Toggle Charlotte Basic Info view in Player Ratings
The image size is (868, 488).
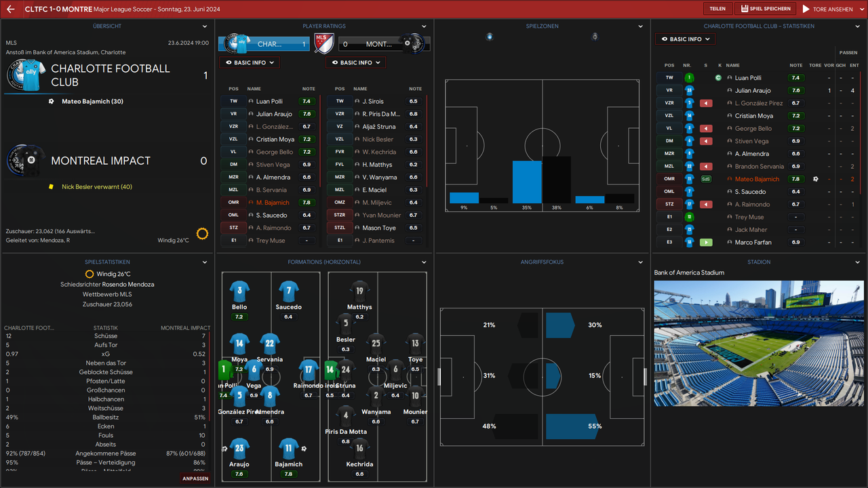[249, 62]
